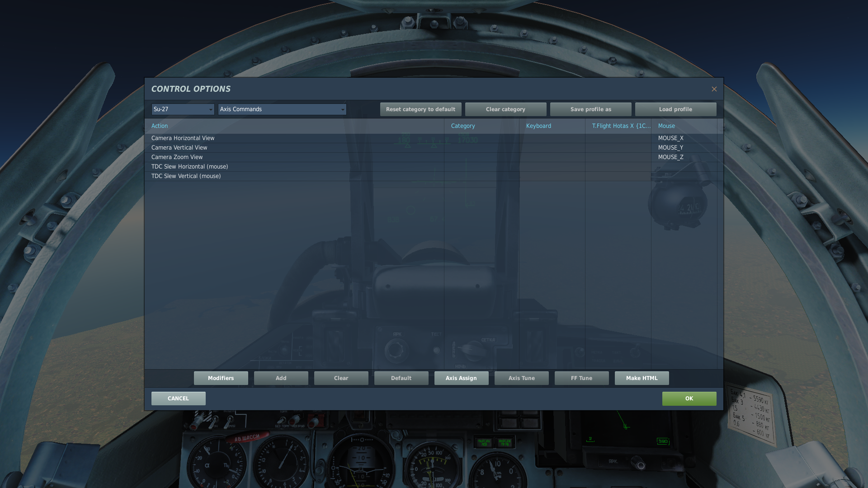Click the MOUSE_X binding cell
Screen dimensions: 868x488
pyautogui.click(x=684, y=138)
